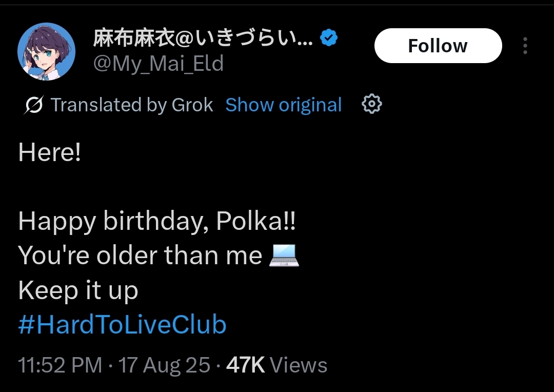Click the Views label beside the count

click(299, 365)
